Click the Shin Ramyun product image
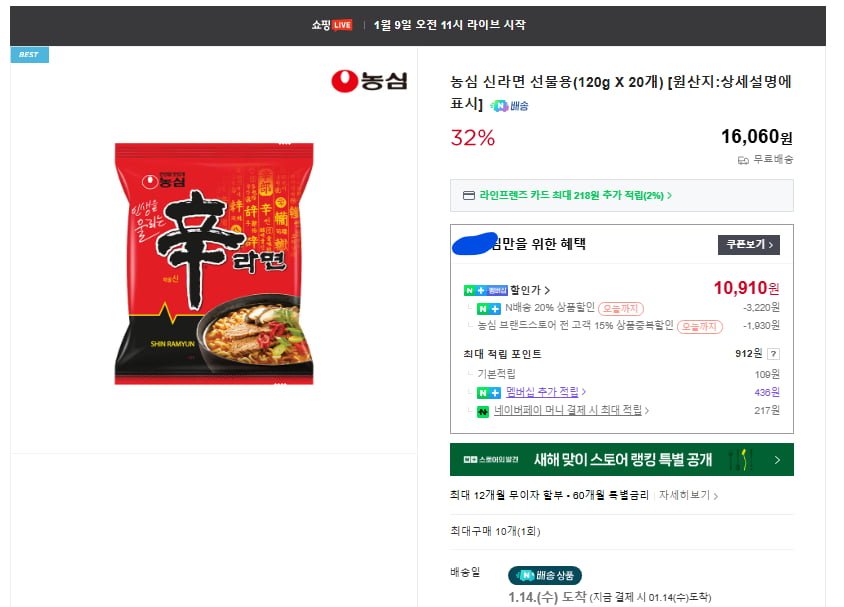The height and width of the screenshot is (607, 844). pyautogui.click(x=214, y=263)
